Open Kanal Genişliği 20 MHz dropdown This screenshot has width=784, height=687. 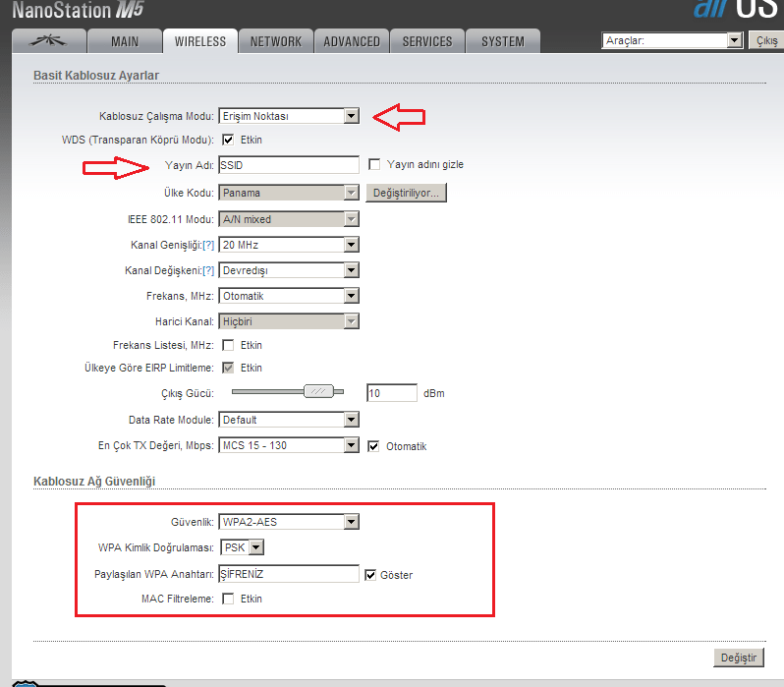(289, 245)
